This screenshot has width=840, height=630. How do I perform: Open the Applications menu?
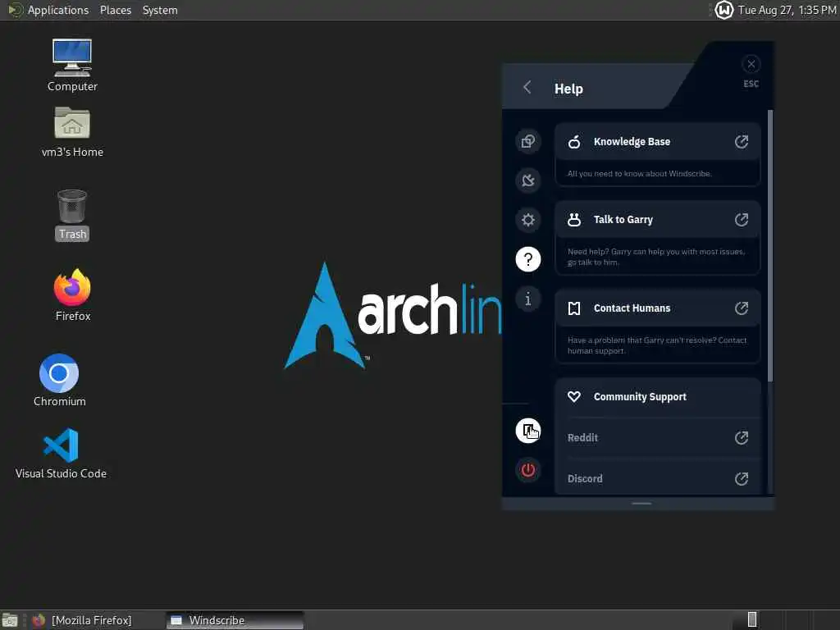(58, 10)
